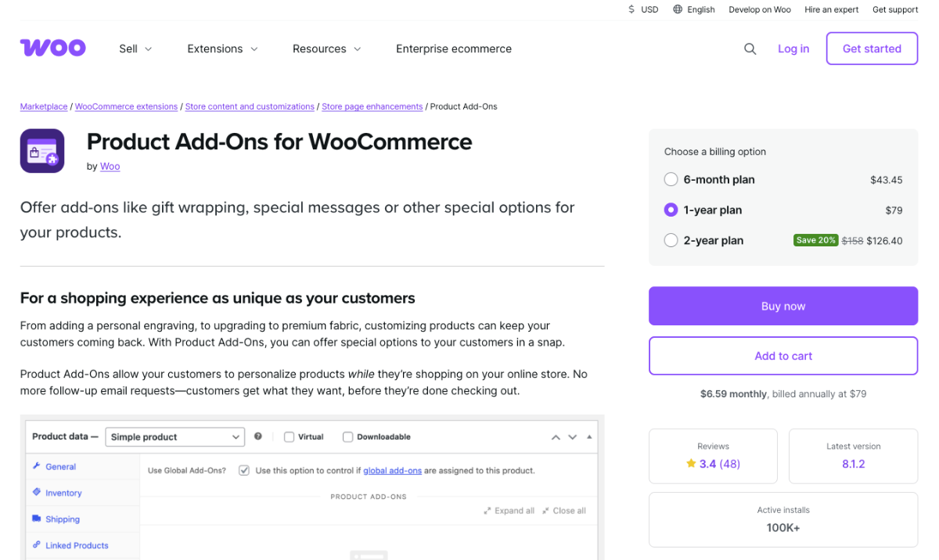Image resolution: width=939 pixels, height=560 pixels.
Task: Open the global add-ons link
Action: click(392, 470)
